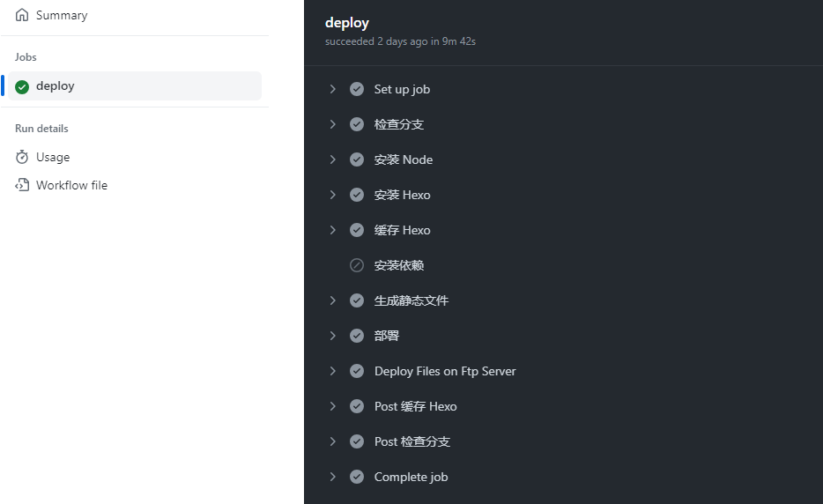Click the green success icon beside deploy
This screenshot has width=823, height=504.
pyautogui.click(x=22, y=86)
